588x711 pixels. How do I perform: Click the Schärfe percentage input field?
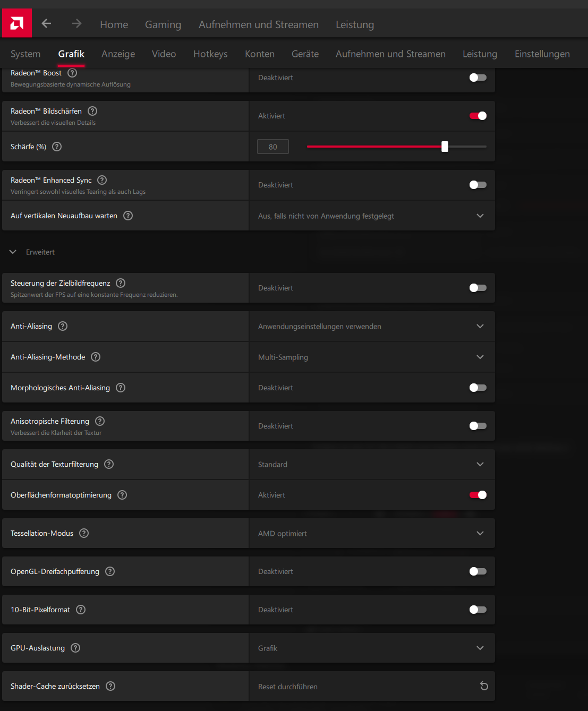click(272, 147)
